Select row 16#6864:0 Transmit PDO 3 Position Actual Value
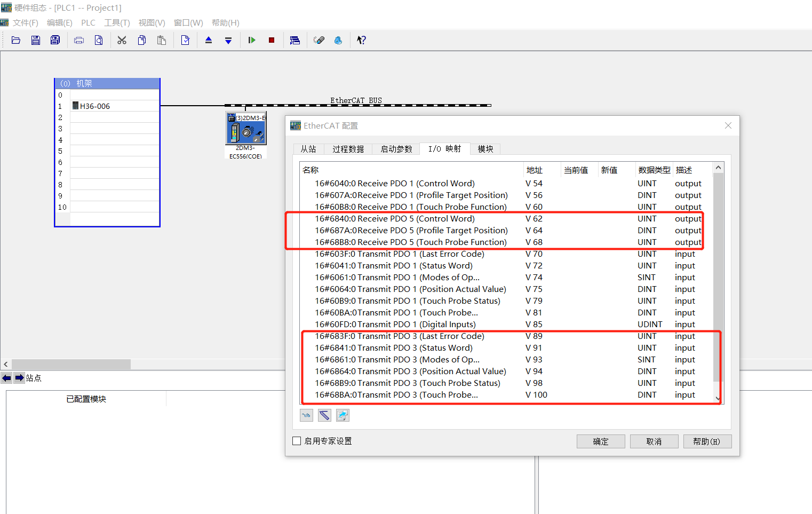The image size is (812, 514). 507,371
